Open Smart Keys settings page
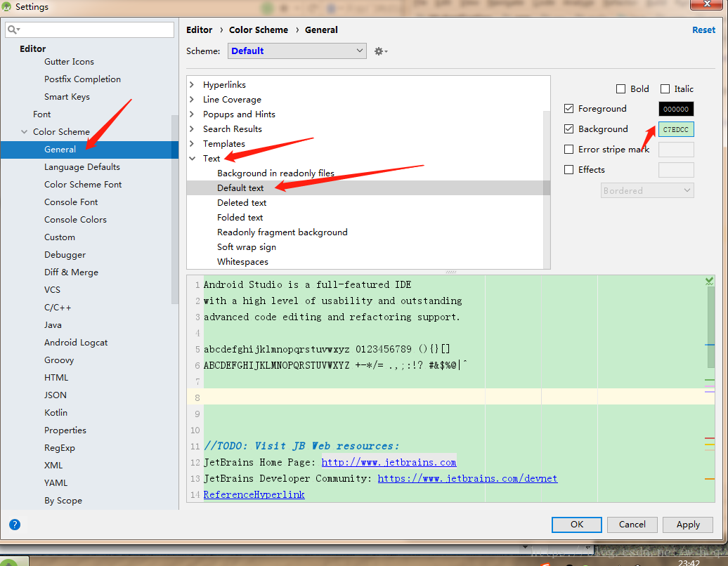 [x=67, y=97]
